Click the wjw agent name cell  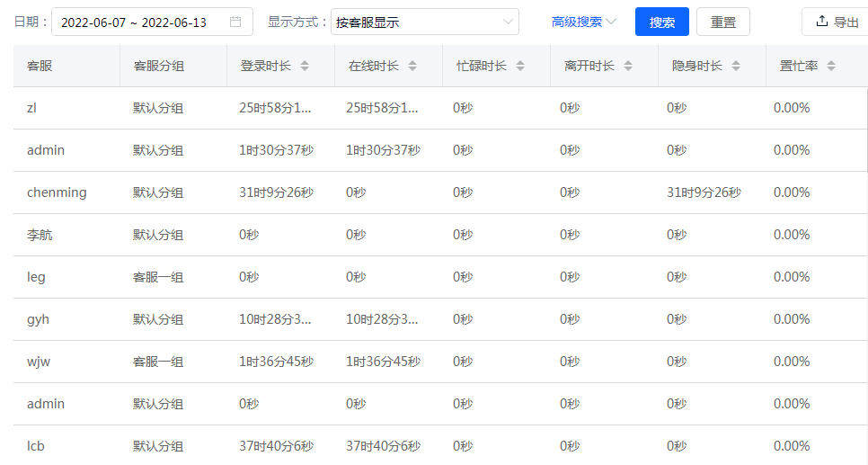[39, 362]
